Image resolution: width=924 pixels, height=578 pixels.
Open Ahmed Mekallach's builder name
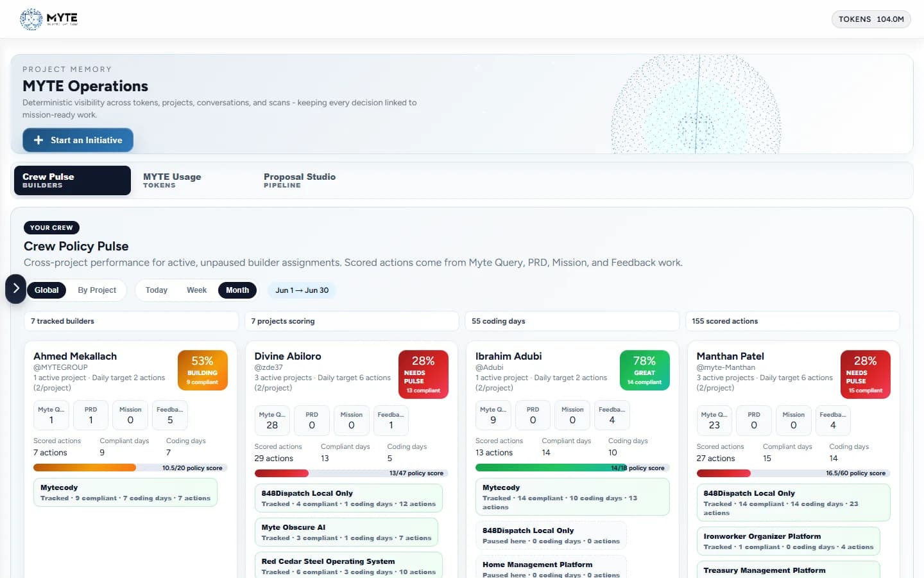click(x=75, y=356)
